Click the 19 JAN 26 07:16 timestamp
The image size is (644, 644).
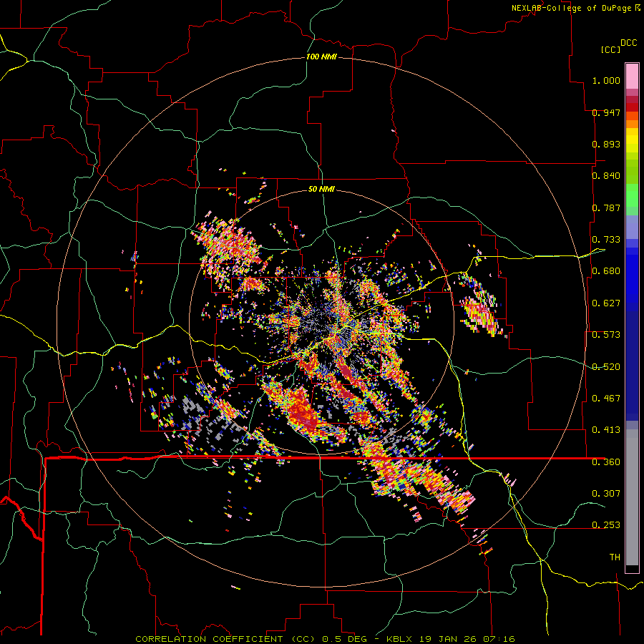tap(467, 639)
